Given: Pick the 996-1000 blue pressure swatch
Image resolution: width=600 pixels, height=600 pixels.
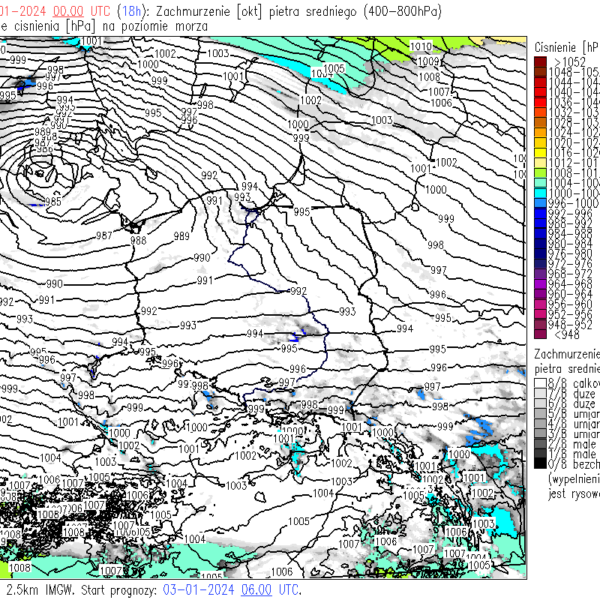Looking at the screenshot, I should (541, 201).
